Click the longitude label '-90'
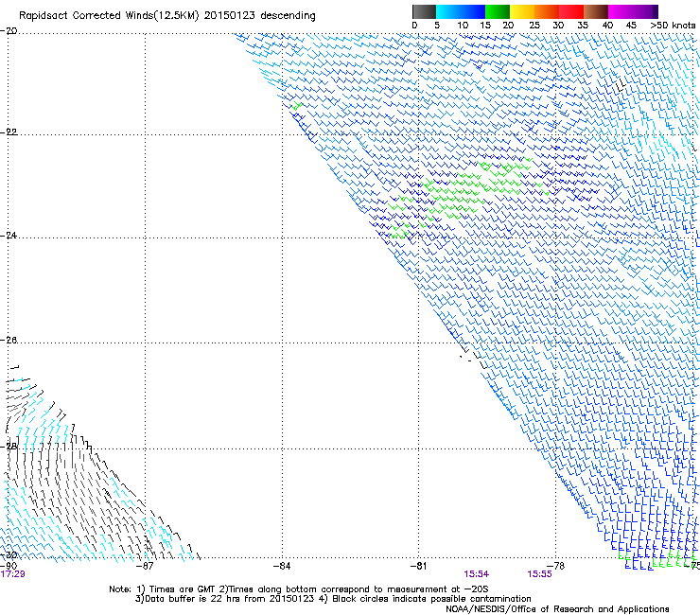Image resolution: width=700 pixels, height=615 pixels. 9,566
